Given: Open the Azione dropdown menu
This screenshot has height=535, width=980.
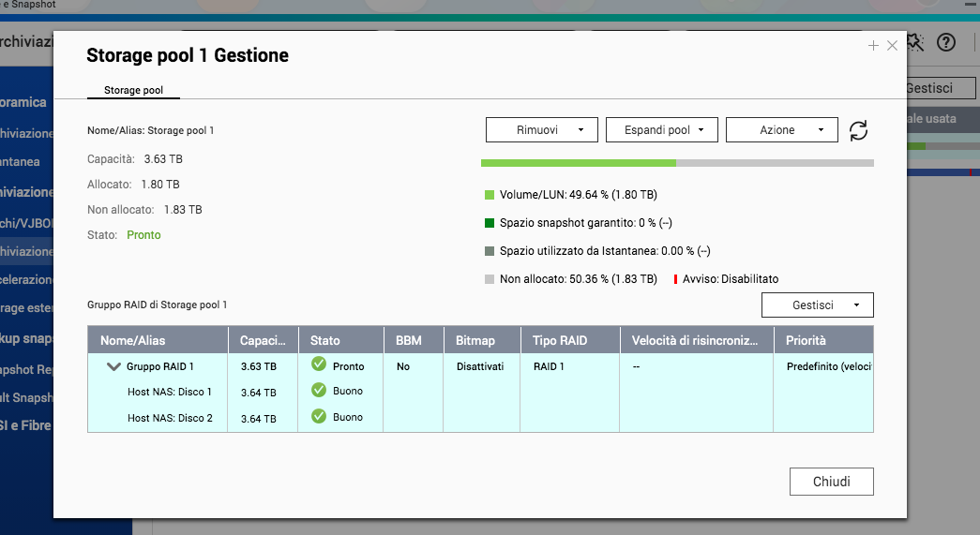Looking at the screenshot, I should 781,130.
